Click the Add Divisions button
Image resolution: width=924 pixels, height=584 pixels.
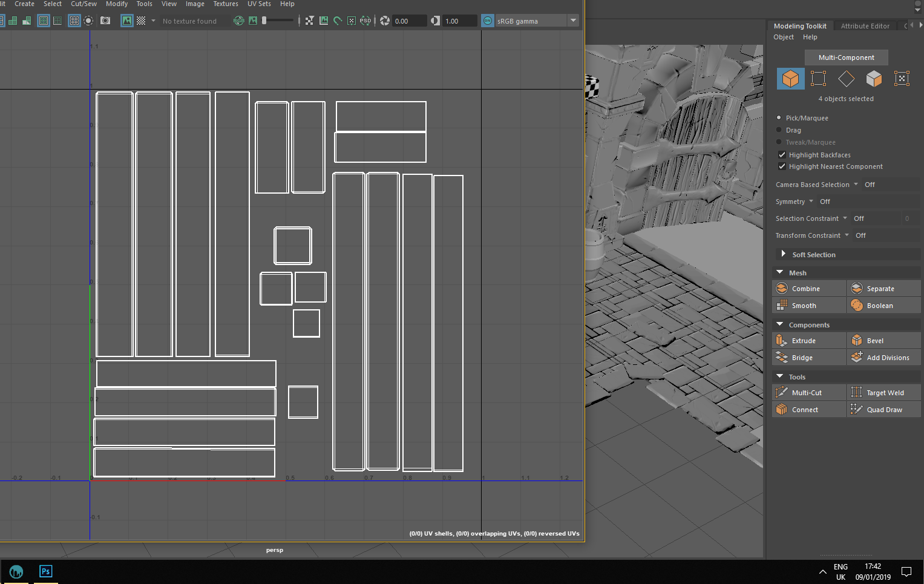click(x=884, y=358)
